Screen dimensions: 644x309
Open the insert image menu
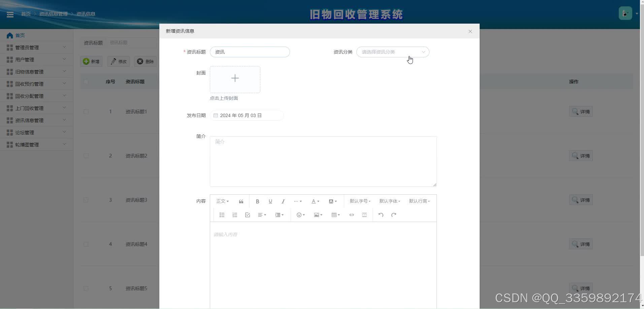click(318, 215)
